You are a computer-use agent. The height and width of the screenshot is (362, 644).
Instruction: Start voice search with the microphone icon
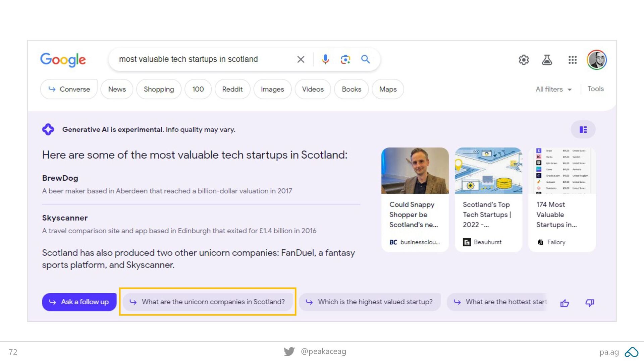coord(325,59)
